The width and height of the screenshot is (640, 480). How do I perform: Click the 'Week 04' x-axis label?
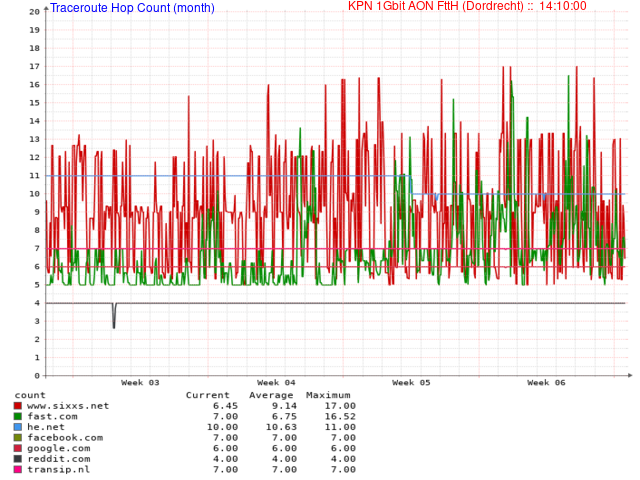pyautogui.click(x=276, y=382)
